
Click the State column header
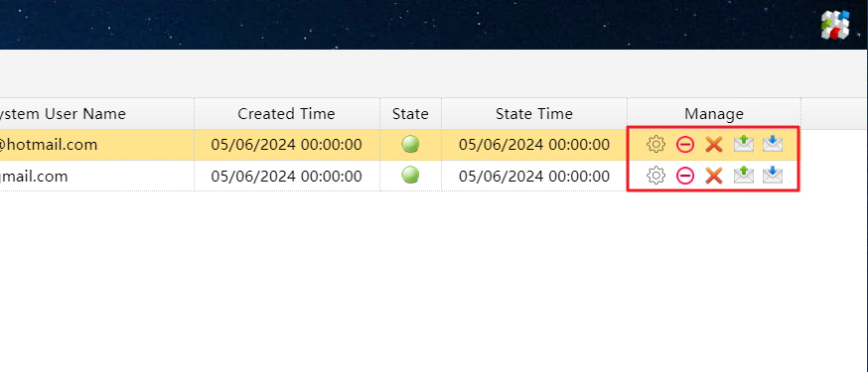point(410,114)
